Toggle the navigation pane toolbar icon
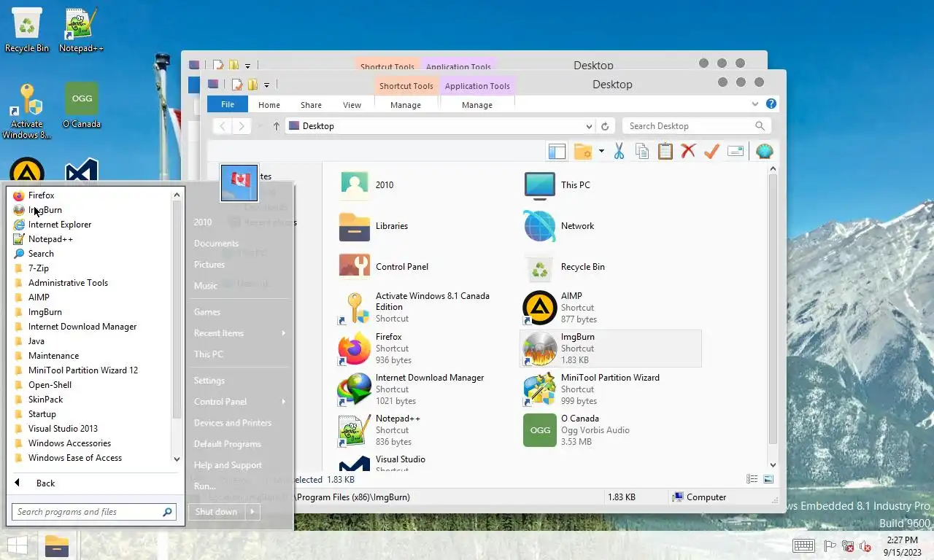This screenshot has height=560, width=934. click(557, 151)
